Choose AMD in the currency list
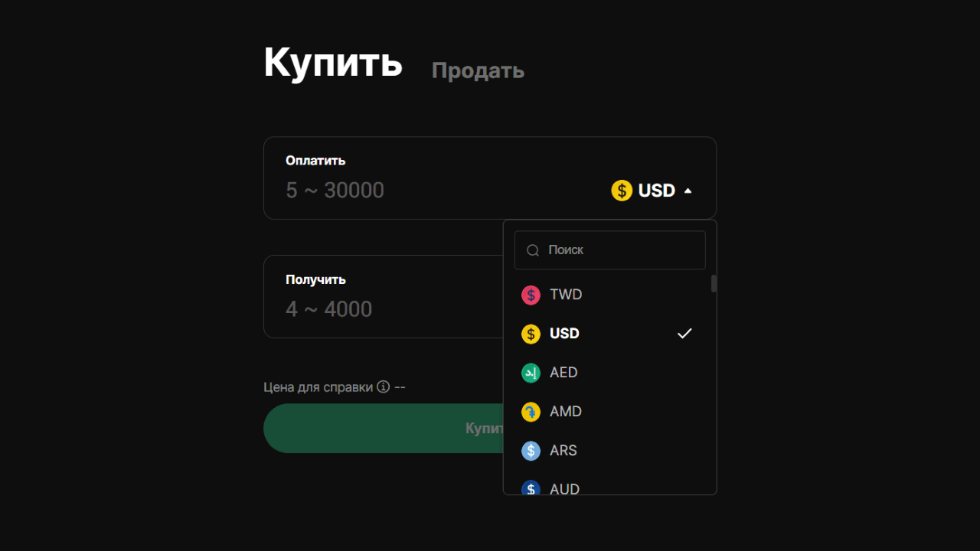 [x=566, y=412]
